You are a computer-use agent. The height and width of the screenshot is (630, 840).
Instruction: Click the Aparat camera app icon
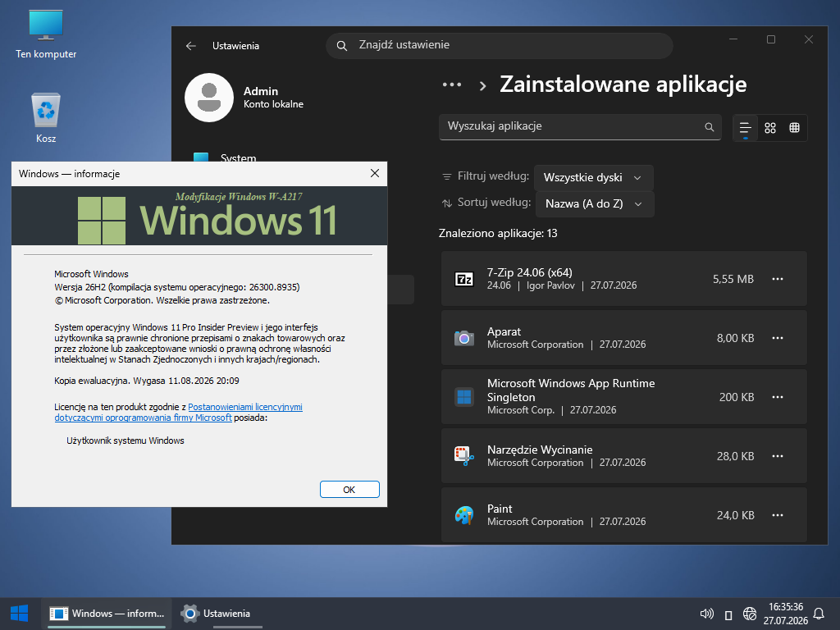pos(464,338)
